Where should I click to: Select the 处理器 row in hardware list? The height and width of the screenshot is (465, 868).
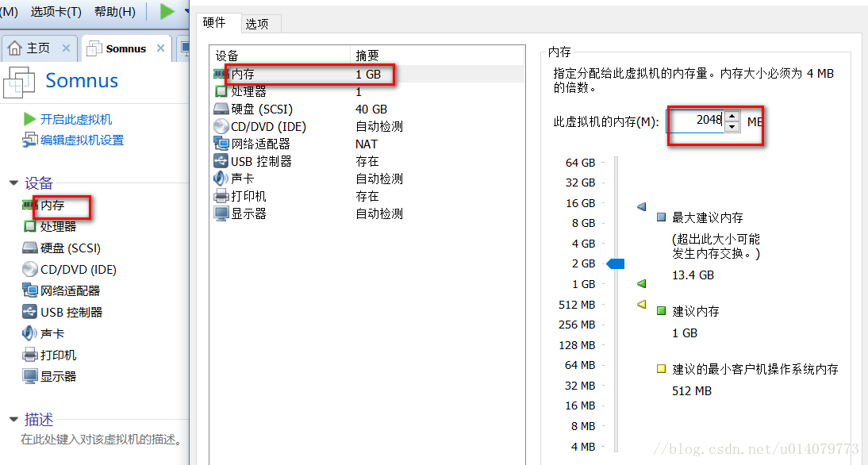click(x=367, y=91)
